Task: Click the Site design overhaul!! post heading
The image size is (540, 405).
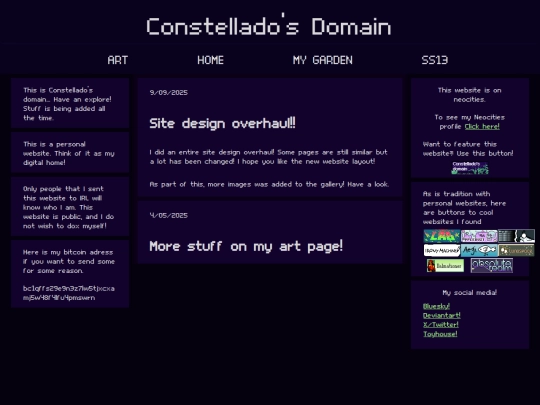Action: (x=222, y=123)
